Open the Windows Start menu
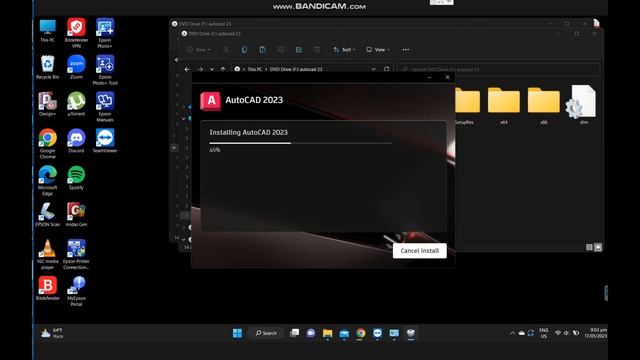This screenshot has width=640, height=360. click(x=237, y=333)
